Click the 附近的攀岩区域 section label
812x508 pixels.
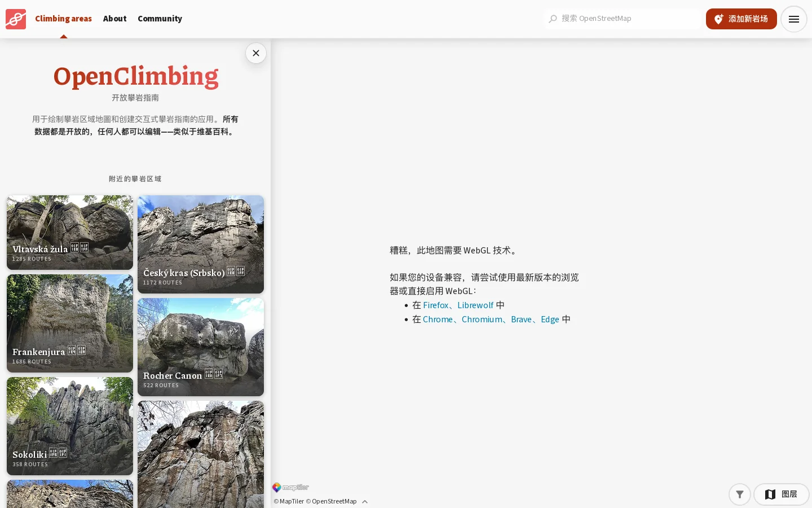click(135, 179)
